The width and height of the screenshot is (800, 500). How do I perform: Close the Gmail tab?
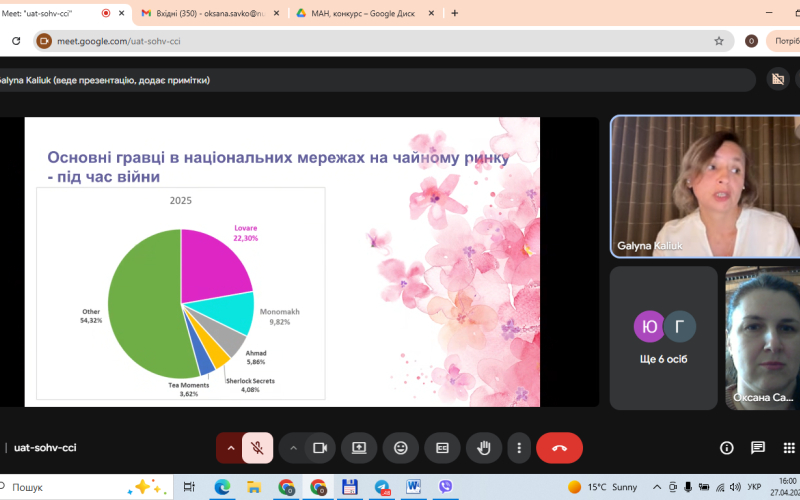click(277, 13)
